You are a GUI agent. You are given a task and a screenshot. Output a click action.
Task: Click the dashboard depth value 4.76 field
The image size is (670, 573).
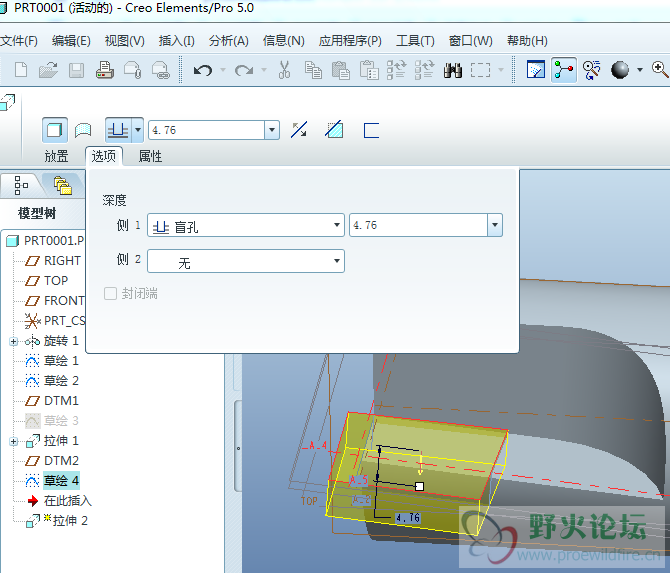[x=206, y=130]
